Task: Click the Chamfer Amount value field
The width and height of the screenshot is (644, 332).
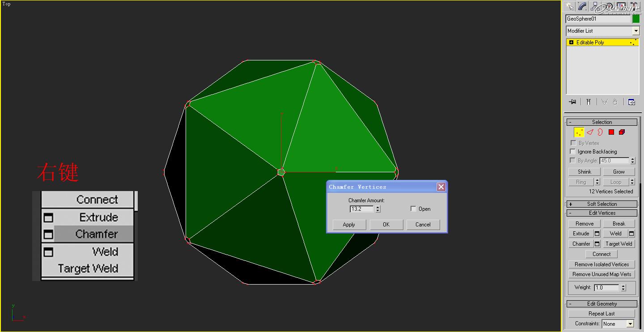Action: pos(361,209)
